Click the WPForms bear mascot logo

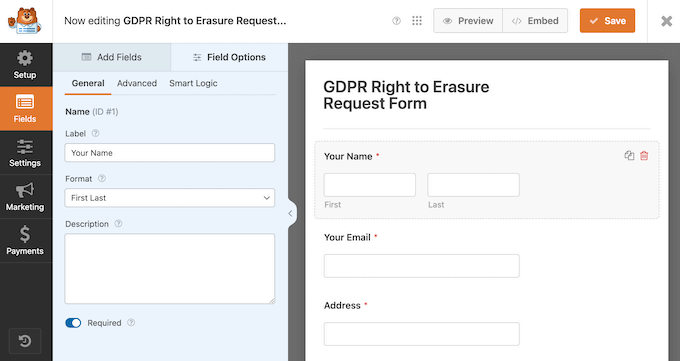pyautogui.click(x=25, y=21)
